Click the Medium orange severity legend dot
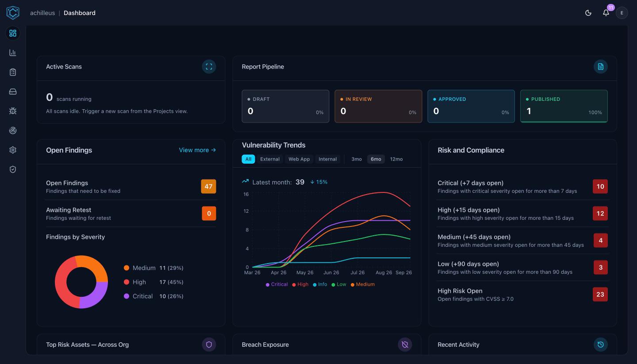This screenshot has height=364, width=637. (x=127, y=268)
